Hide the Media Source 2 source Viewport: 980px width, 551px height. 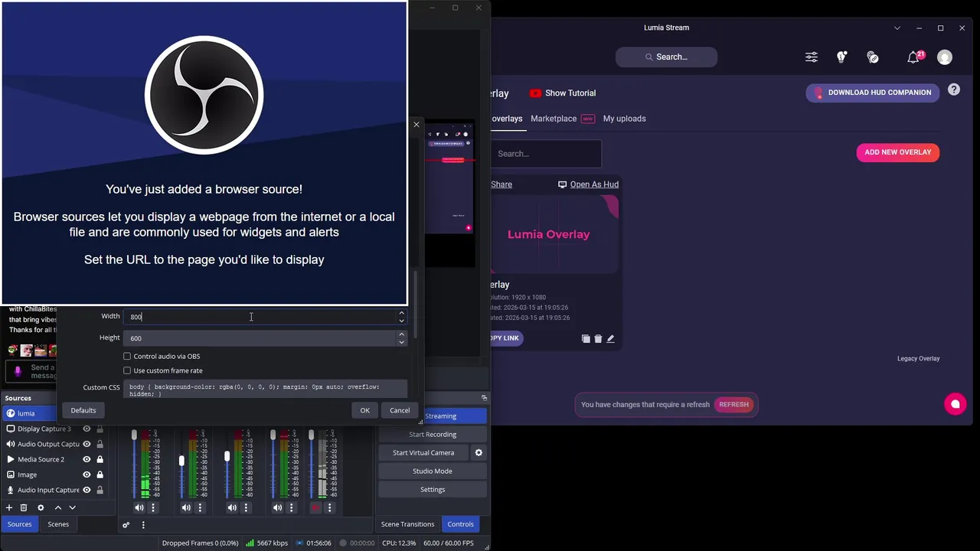tap(87, 460)
